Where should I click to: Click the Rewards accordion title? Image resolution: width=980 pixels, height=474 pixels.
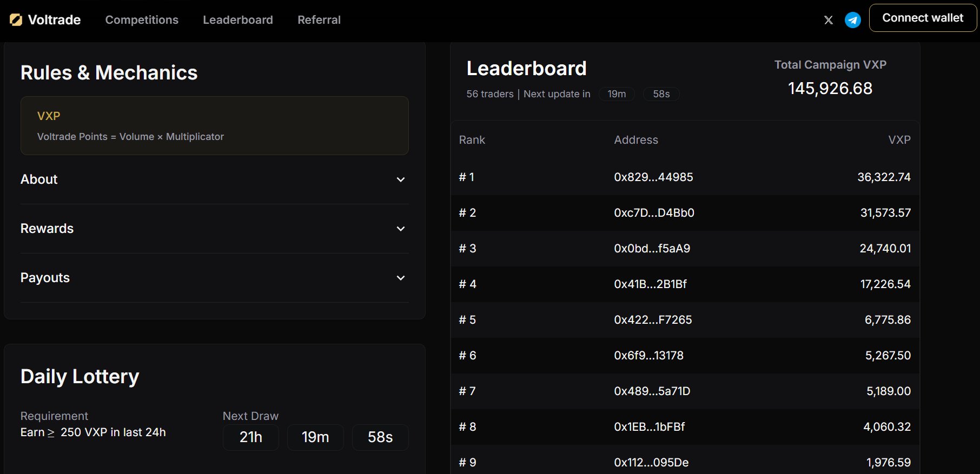pyautogui.click(x=47, y=229)
